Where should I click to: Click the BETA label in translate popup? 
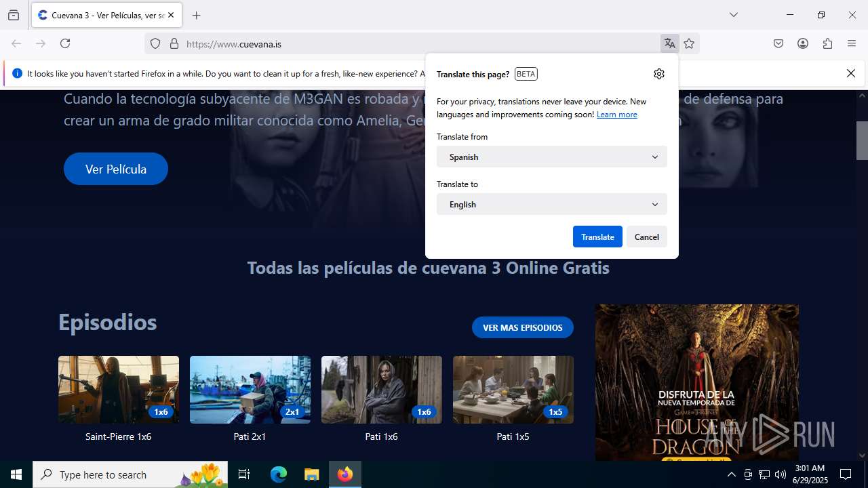526,74
